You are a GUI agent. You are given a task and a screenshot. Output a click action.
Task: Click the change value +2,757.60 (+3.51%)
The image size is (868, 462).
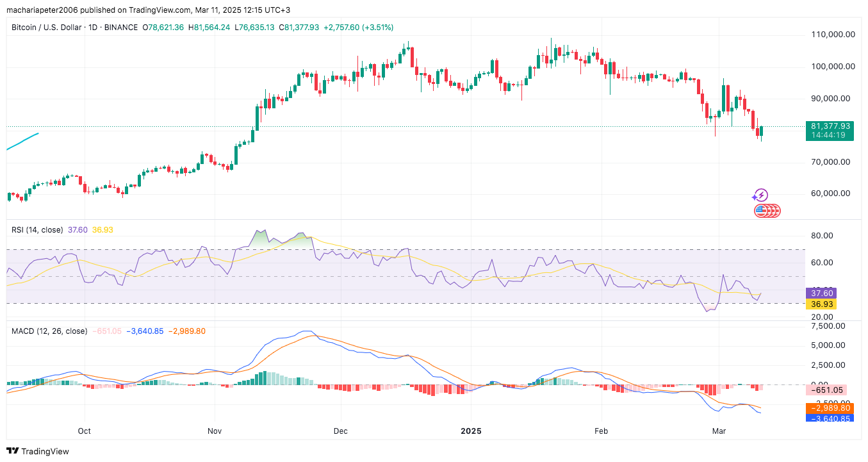359,28
